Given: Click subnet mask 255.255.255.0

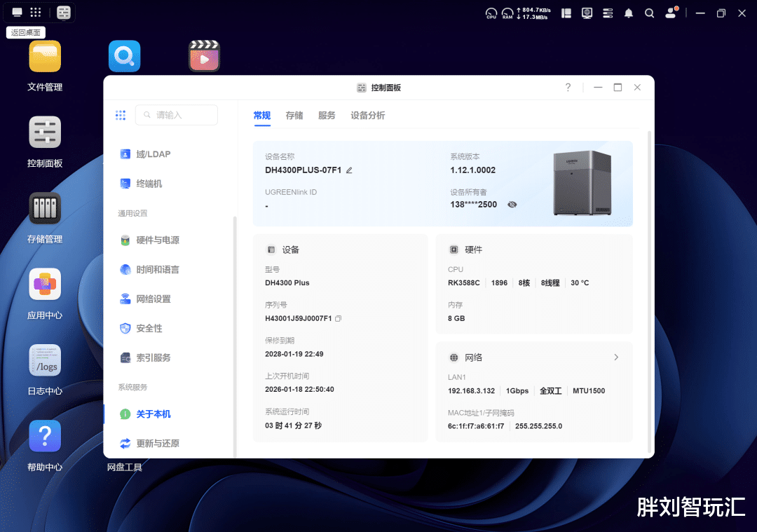Looking at the screenshot, I should 539,426.
